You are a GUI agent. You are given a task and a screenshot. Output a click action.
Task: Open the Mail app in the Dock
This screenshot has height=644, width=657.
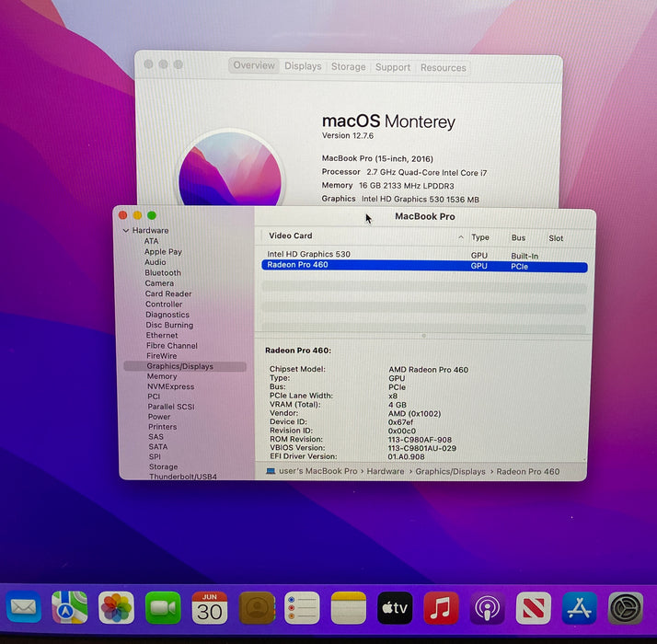pyautogui.click(x=24, y=607)
